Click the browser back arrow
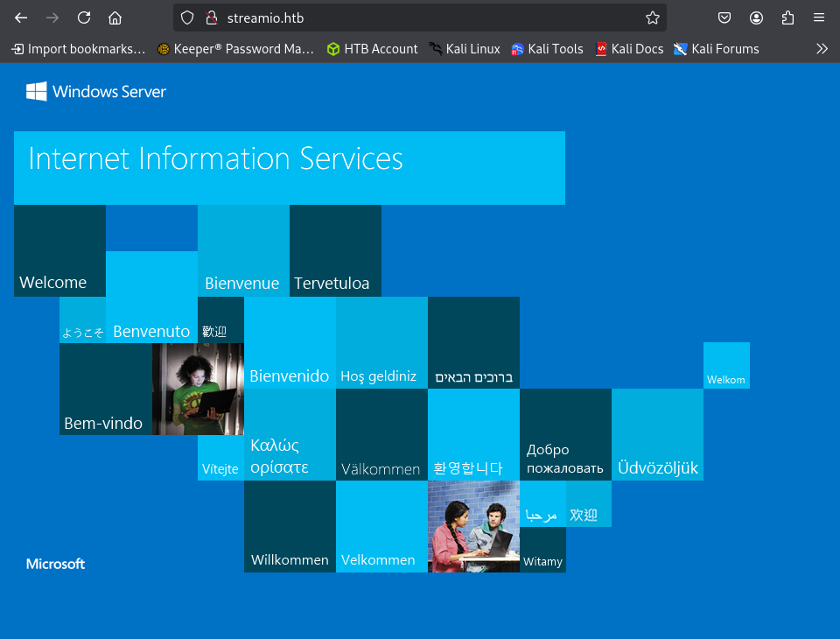Screen dimensions: 840x639 pos(21,18)
